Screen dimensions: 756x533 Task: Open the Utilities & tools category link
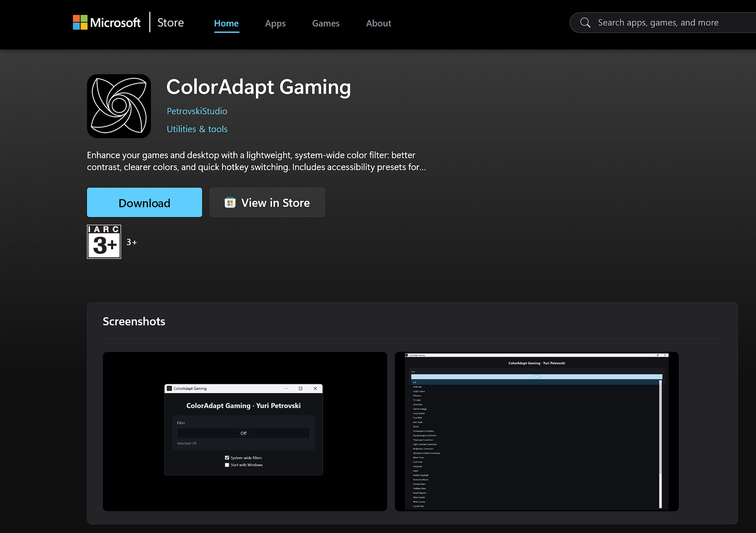point(197,129)
